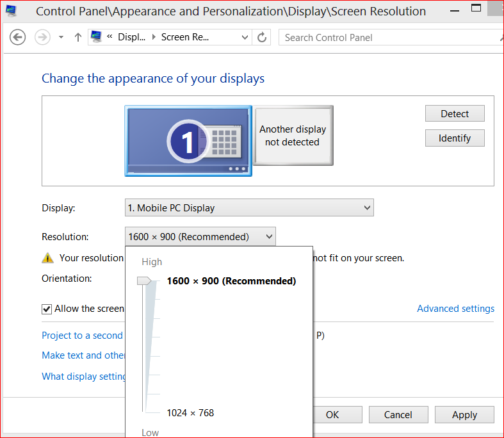504x438 pixels.
Task: Click the Control Panel icon in address bar
Action: (96, 36)
